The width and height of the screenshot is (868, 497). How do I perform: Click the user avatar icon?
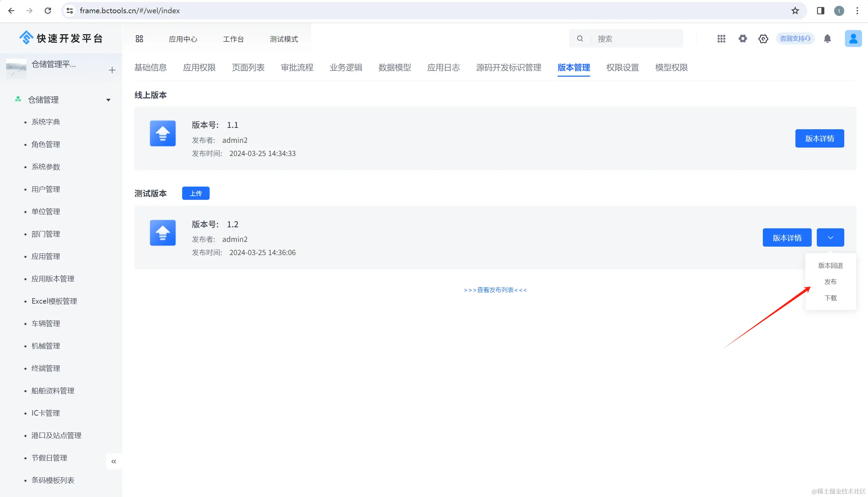(853, 39)
